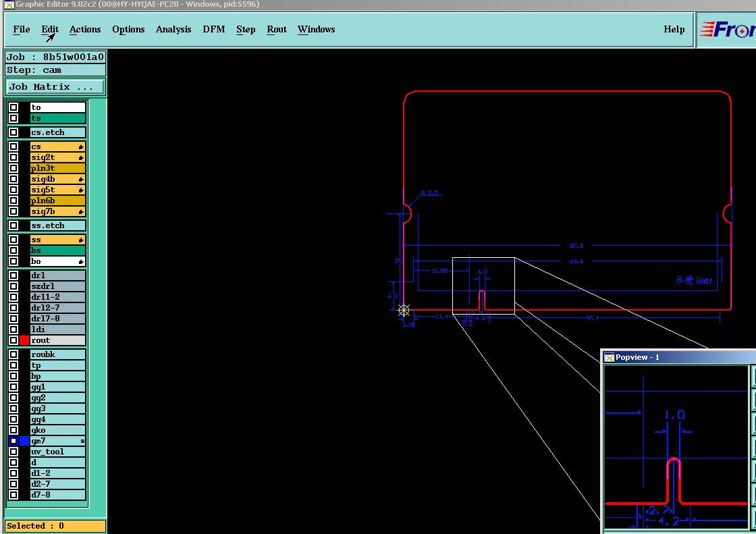Select layer sig5t in the list
This screenshot has width=756, height=534.
tap(57, 190)
